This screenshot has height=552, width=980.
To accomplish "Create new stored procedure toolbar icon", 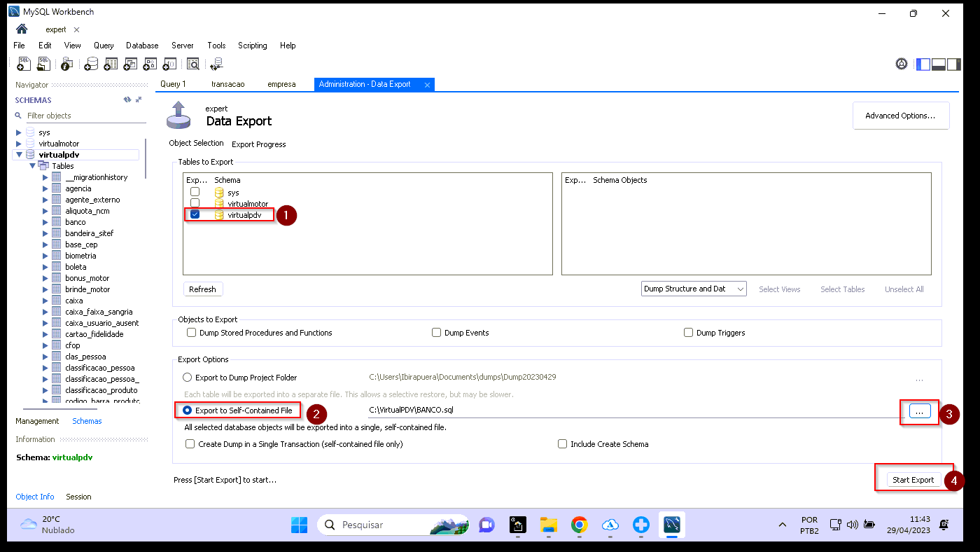I will click(150, 64).
